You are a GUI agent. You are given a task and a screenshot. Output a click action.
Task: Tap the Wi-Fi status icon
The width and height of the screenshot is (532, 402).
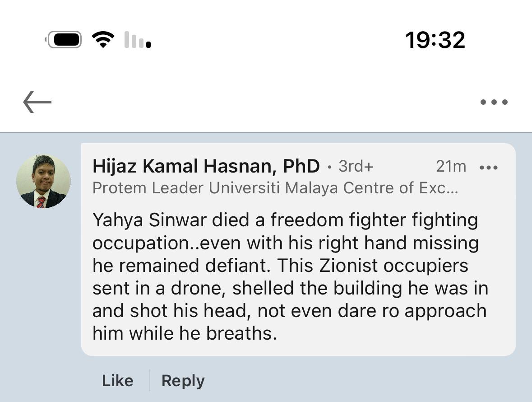pos(103,40)
